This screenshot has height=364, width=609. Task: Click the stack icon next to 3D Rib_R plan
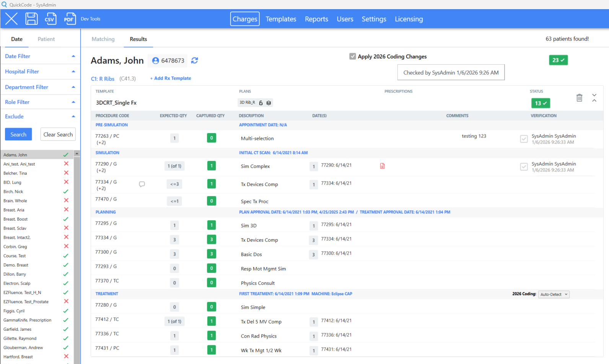[x=269, y=103]
